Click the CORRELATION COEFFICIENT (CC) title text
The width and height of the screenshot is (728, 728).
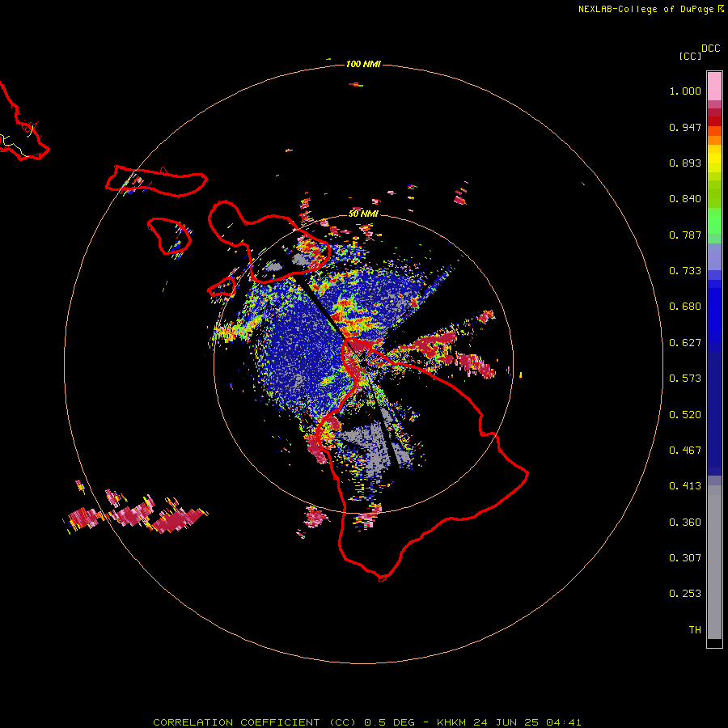point(255,722)
